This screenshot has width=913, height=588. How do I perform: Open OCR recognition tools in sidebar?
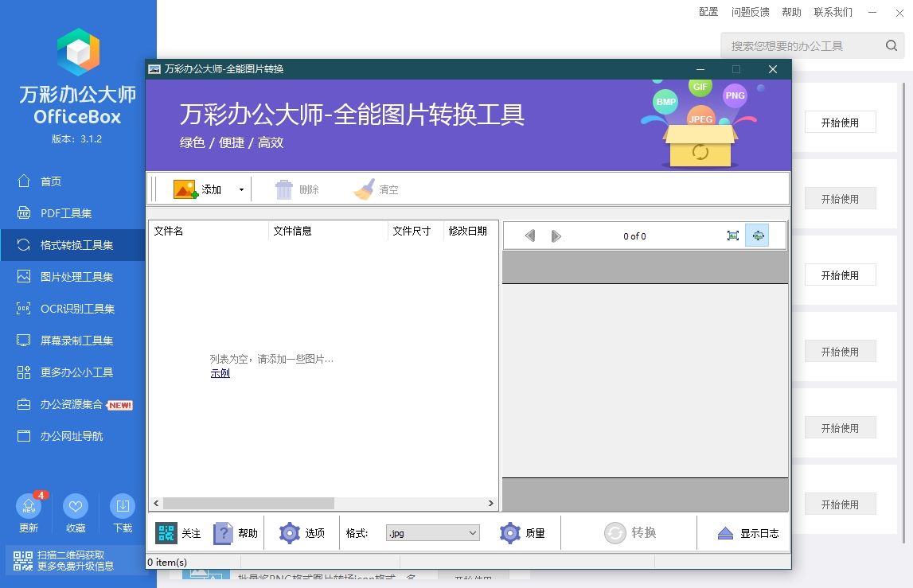coord(77,309)
